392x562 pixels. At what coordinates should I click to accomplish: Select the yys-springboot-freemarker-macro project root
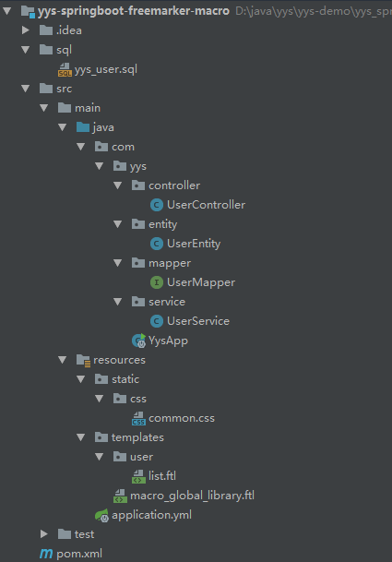click(x=134, y=11)
